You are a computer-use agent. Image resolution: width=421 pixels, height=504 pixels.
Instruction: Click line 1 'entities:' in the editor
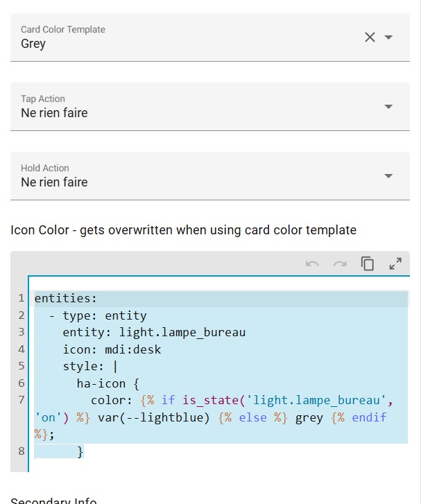coord(67,299)
